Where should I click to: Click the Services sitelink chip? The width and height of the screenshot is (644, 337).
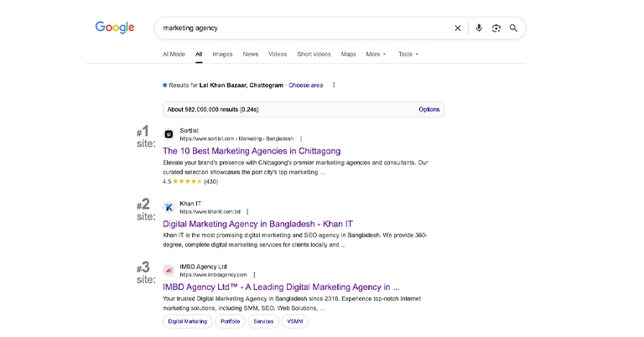click(x=263, y=321)
